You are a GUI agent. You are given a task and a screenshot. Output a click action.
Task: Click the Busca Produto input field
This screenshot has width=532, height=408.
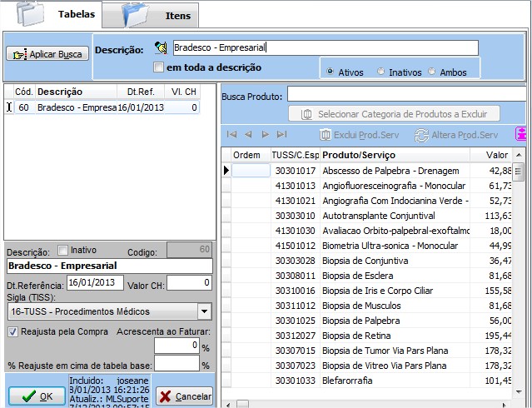408,95
